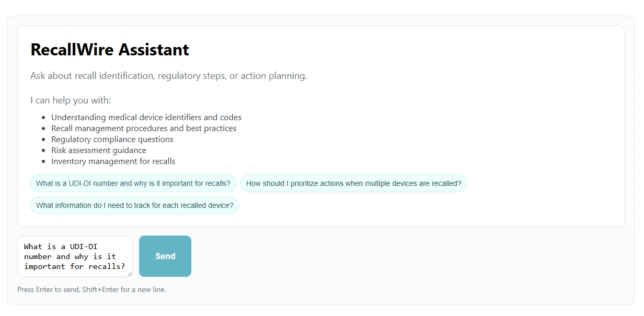Screen dimensions: 644x316
Task: Click the 'Risk assessment guidance' list item
Action: (99, 150)
